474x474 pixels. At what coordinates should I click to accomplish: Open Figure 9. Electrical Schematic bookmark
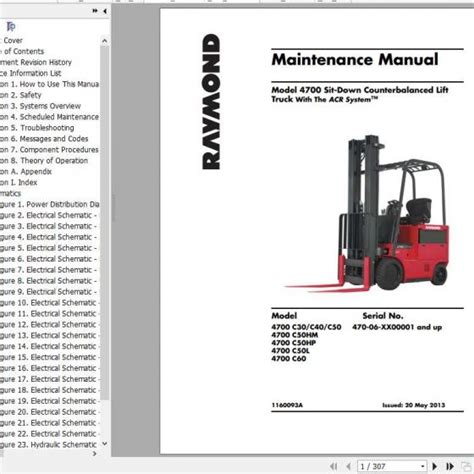point(48,292)
